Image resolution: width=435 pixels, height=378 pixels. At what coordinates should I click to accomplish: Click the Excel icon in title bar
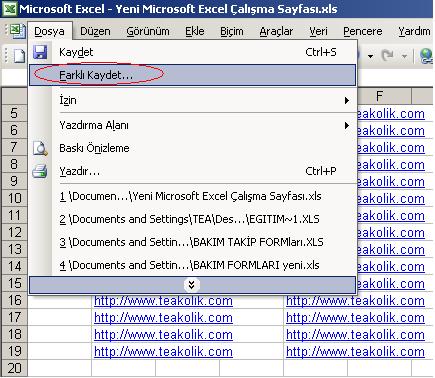click(10, 9)
